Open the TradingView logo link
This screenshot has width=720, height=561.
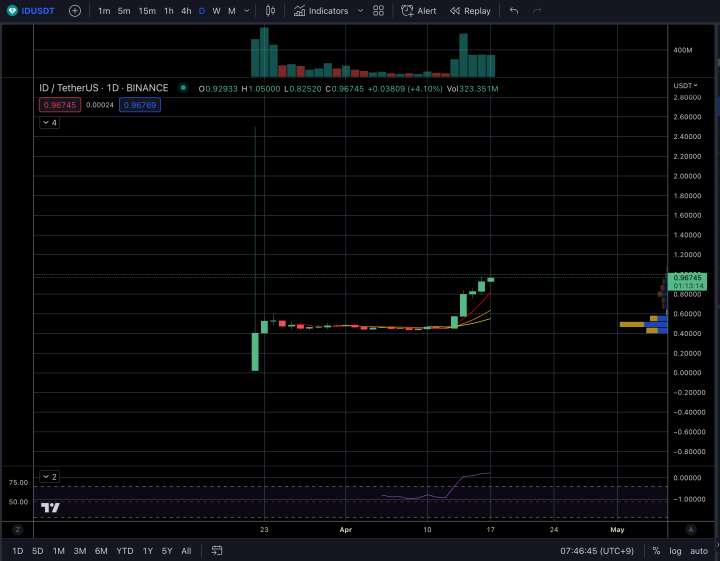[50, 507]
